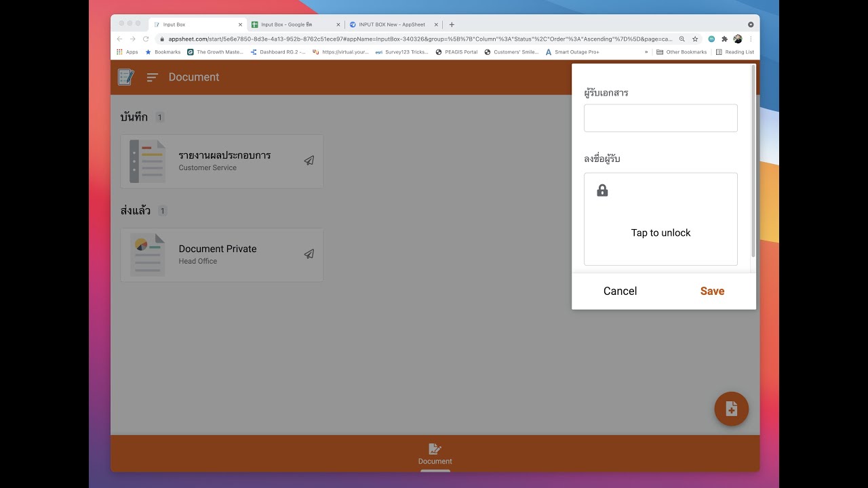Click the บันทึก group heading
Screen dimensions: 868x488
134,117
